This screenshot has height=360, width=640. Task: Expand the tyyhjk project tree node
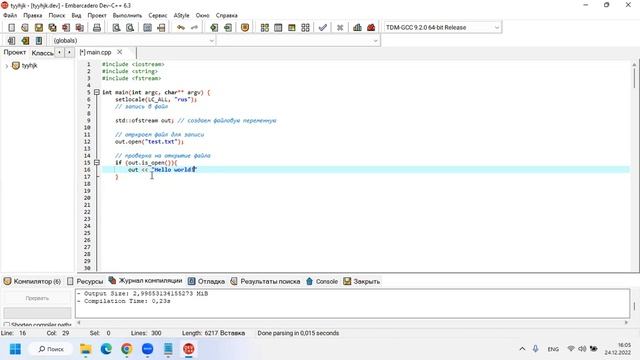tap(6, 66)
